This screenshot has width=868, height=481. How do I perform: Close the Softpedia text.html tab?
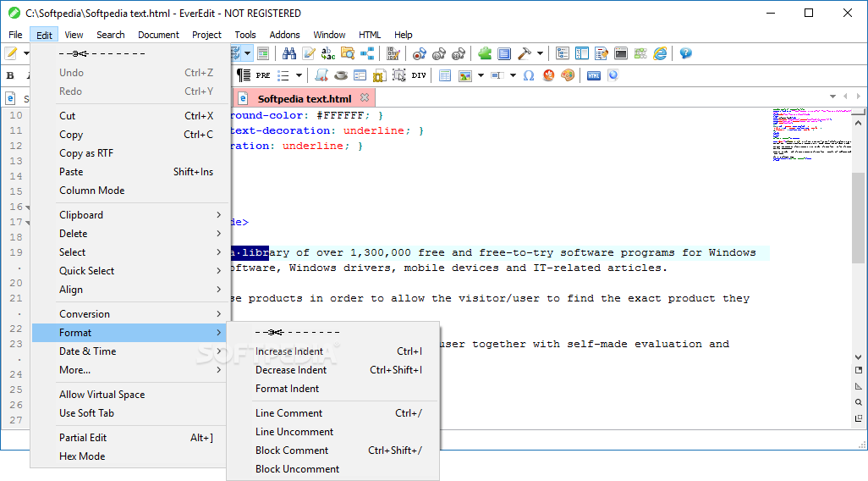(x=365, y=97)
